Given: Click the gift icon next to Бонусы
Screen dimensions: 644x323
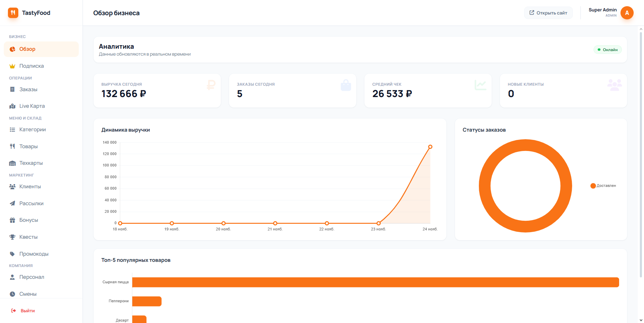Looking at the screenshot, I should coord(12,220).
